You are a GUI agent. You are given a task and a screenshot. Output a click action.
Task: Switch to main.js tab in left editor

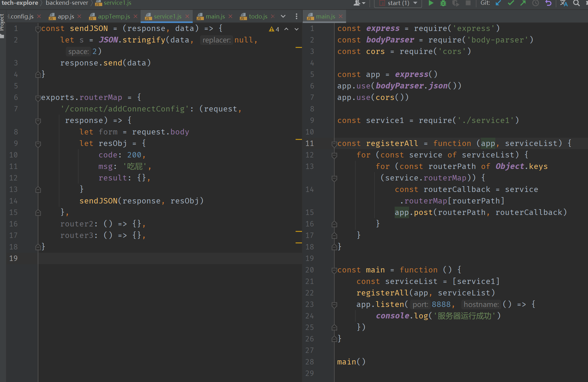[215, 16]
